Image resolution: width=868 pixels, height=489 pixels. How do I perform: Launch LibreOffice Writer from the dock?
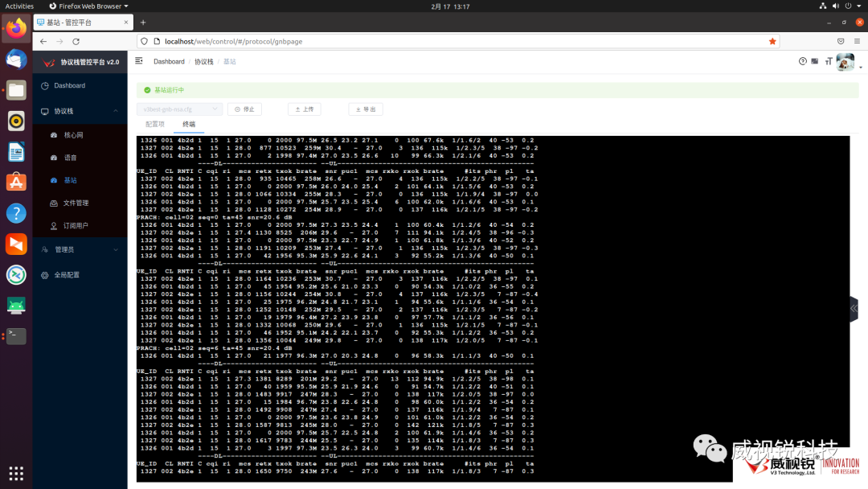tap(16, 152)
